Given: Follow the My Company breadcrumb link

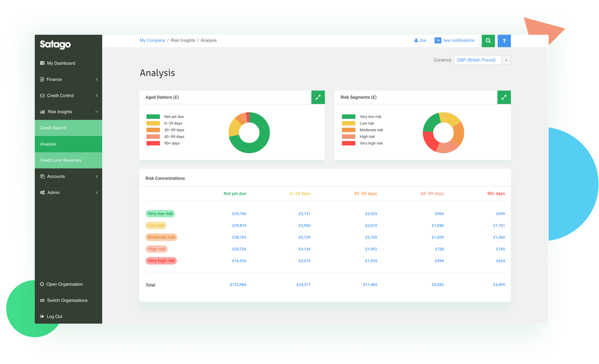Looking at the screenshot, I should [152, 40].
